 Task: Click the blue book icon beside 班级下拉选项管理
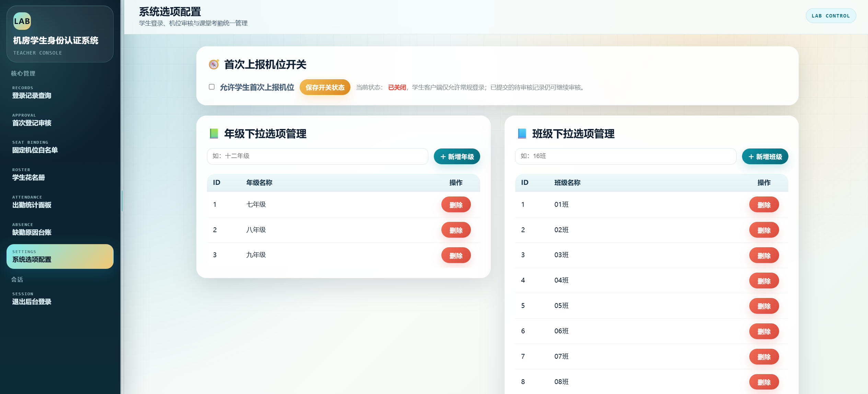pos(522,133)
